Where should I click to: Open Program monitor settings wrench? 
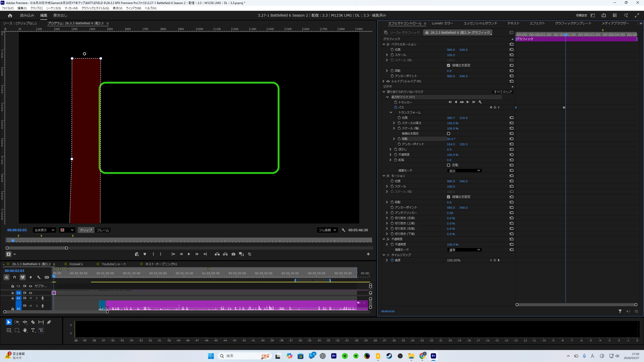(x=343, y=230)
